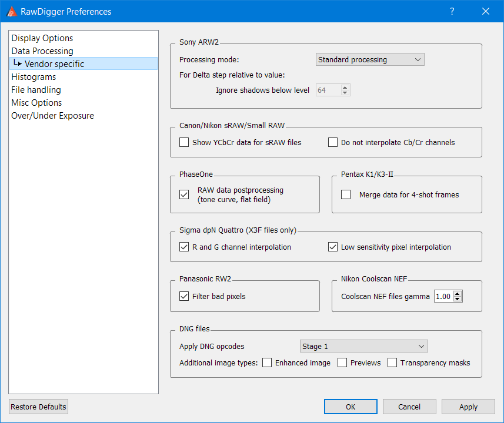Image resolution: width=504 pixels, height=423 pixels.
Task: Click the Additional image types label
Action: coord(219,362)
